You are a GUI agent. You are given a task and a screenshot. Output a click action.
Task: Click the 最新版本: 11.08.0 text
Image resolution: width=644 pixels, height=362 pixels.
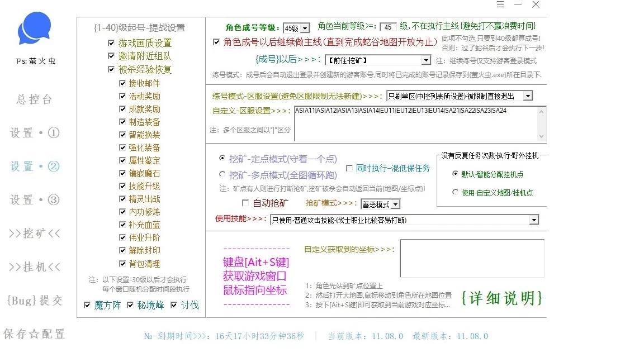pyautogui.click(x=451, y=336)
